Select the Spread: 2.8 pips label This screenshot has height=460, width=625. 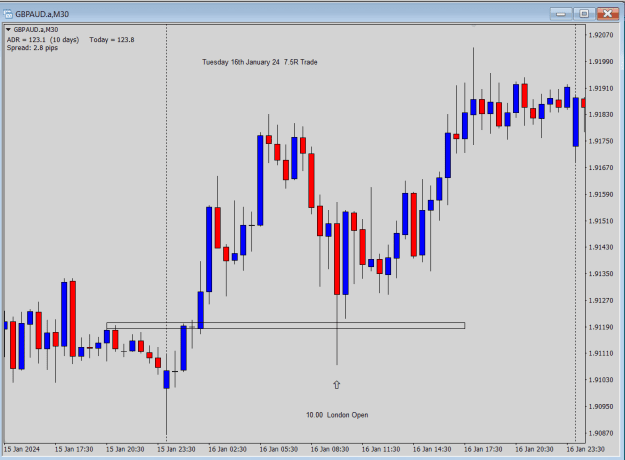(x=32, y=48)
